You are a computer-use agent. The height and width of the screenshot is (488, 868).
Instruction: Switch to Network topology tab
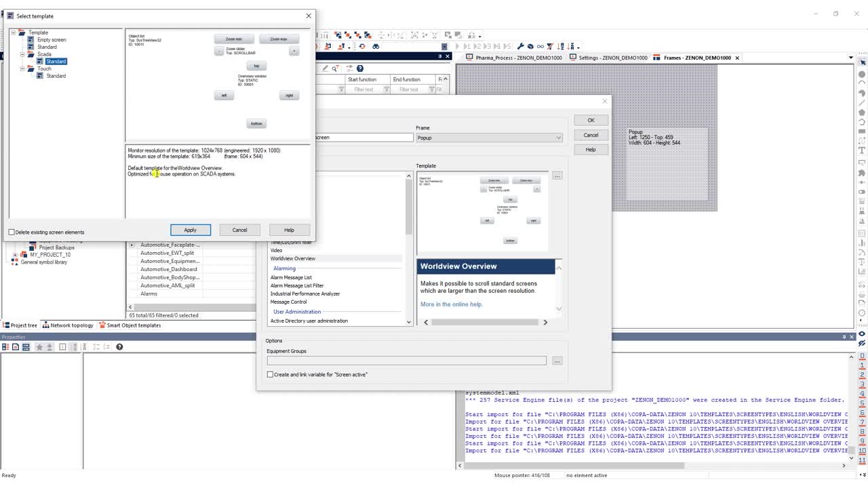[68, 325]
